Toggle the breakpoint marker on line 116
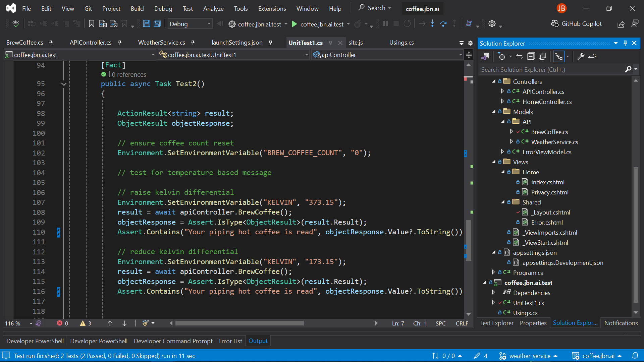The width and height of the screenshot is (644, 362). click(57, 291)
